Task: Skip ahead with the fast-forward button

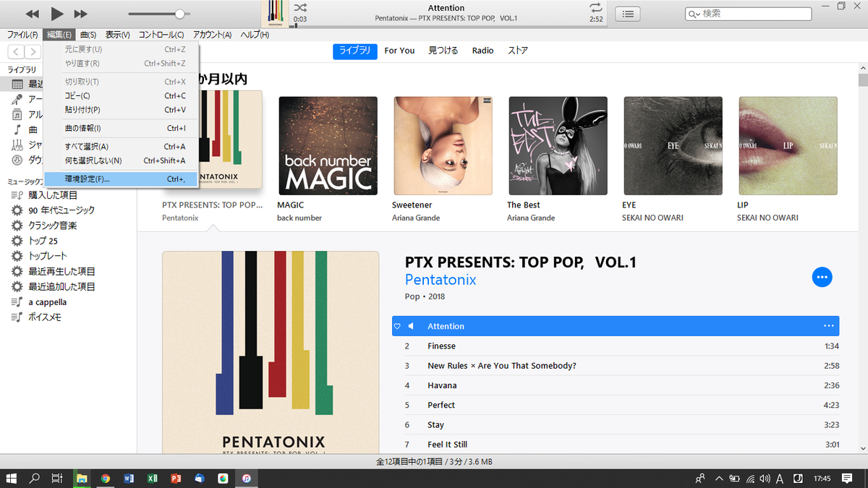Action: 81,14
